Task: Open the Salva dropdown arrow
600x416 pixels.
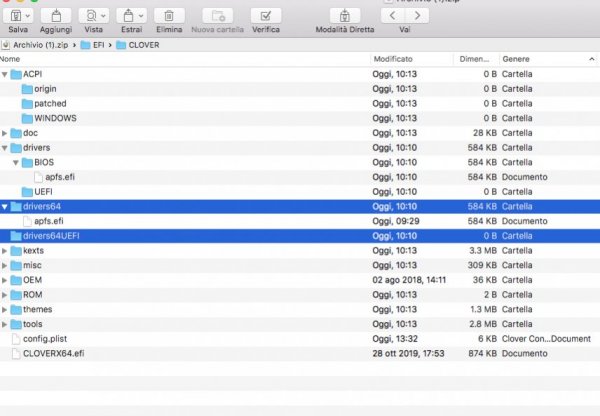Action: (28, 16)
